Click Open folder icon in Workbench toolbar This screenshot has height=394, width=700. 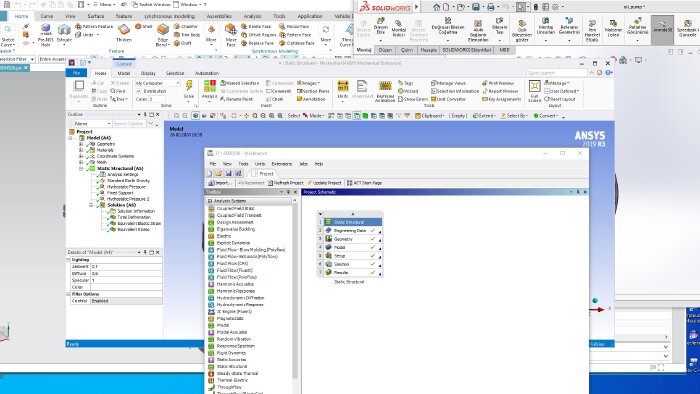point(218,174)
